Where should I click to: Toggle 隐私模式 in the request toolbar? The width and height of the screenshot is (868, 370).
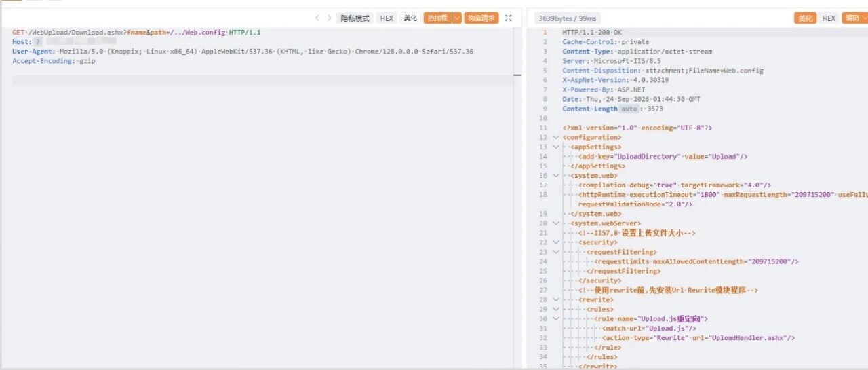pyautogui.click(x=355, y=18)
